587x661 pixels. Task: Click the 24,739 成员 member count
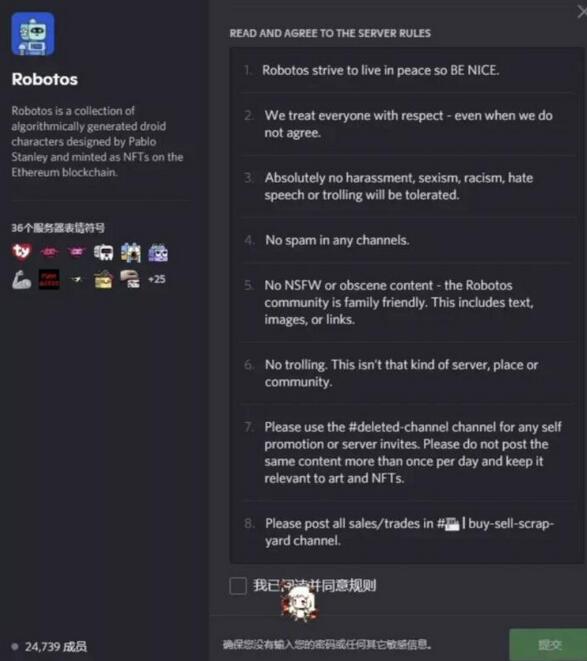click(56, 647)
